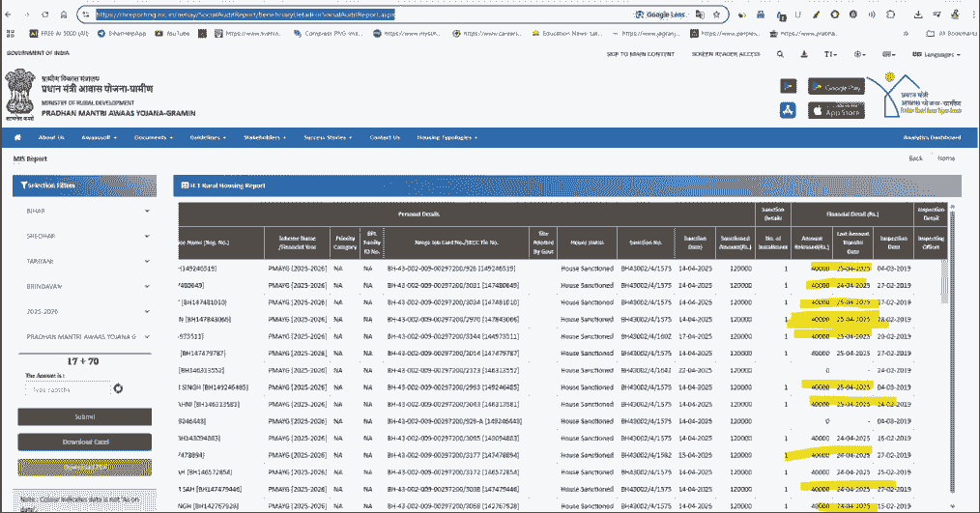
Task: Bookmark this page using the star icon
Action: (716, 15)
